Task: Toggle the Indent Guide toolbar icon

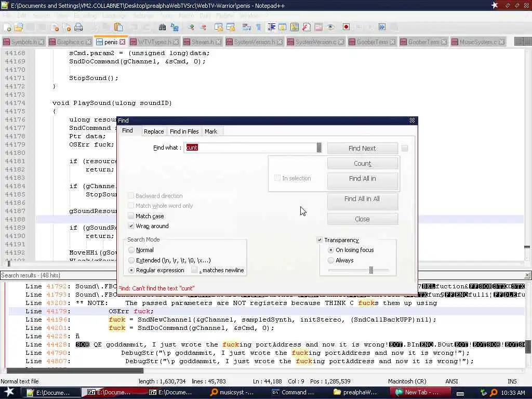Action: 271,28
